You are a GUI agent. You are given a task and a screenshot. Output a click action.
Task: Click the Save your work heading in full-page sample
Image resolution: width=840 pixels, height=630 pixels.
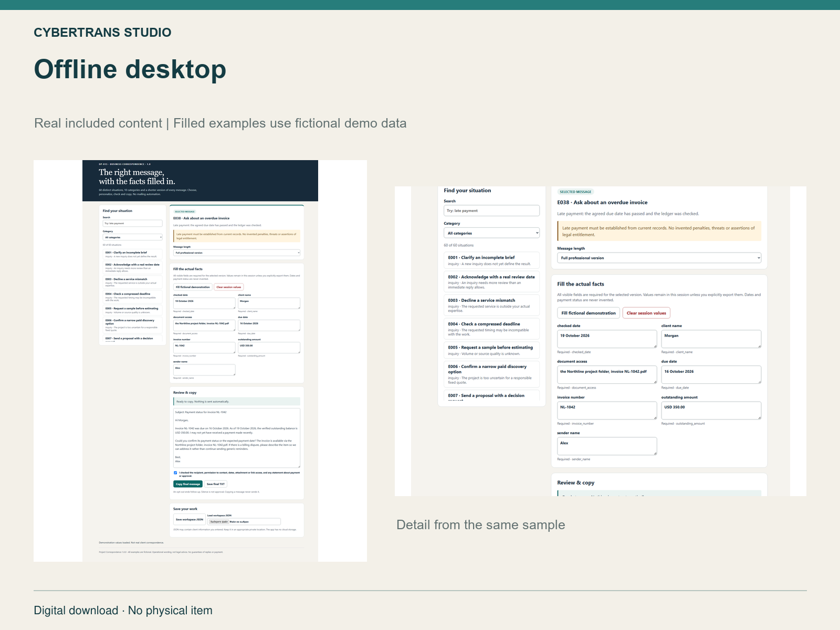(185, 509)
